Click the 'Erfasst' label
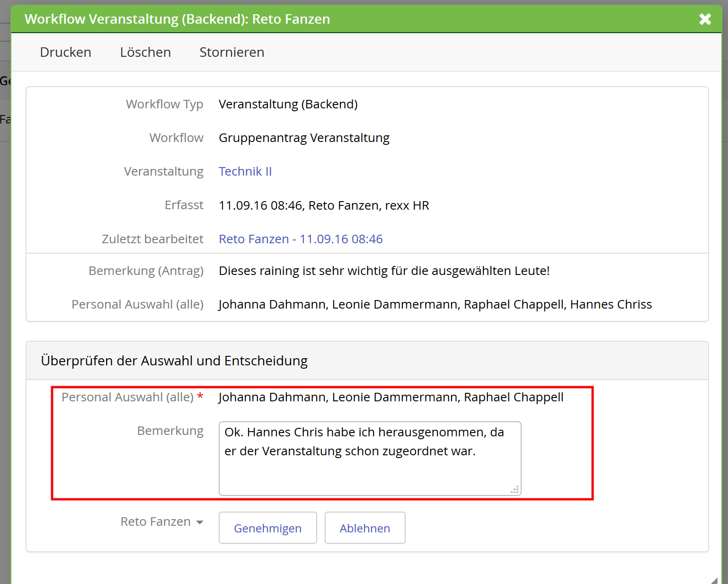The width and height of the screenshot is (728, 584). [184, 205]
